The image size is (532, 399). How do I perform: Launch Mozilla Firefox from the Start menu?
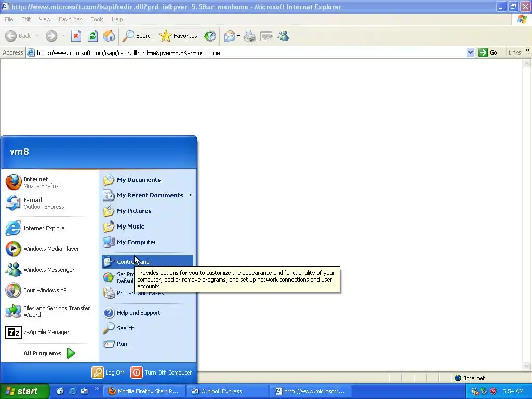pyautogui.click(x=49, y=182)
